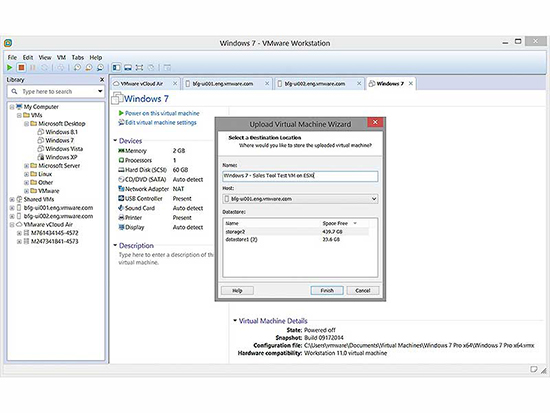This screenshot has height=413, width=550.
Task: Collapse the Devices section
Action: (115, 141)
